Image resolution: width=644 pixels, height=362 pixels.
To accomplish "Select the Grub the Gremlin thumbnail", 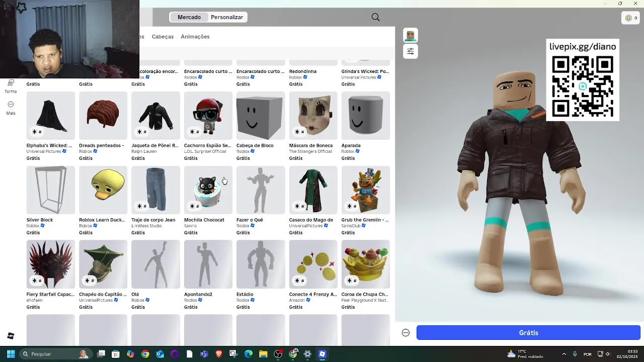I will pos(366,190).
